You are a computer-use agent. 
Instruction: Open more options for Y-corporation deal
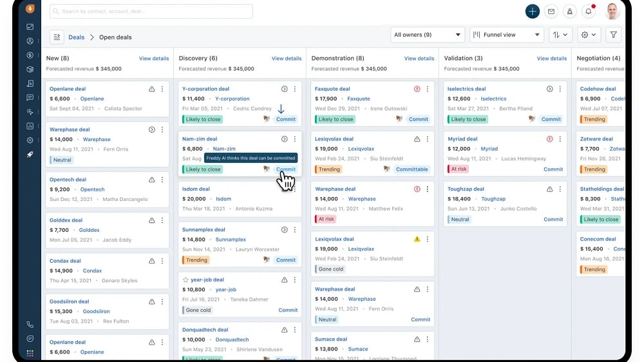[x=295, y=89]
